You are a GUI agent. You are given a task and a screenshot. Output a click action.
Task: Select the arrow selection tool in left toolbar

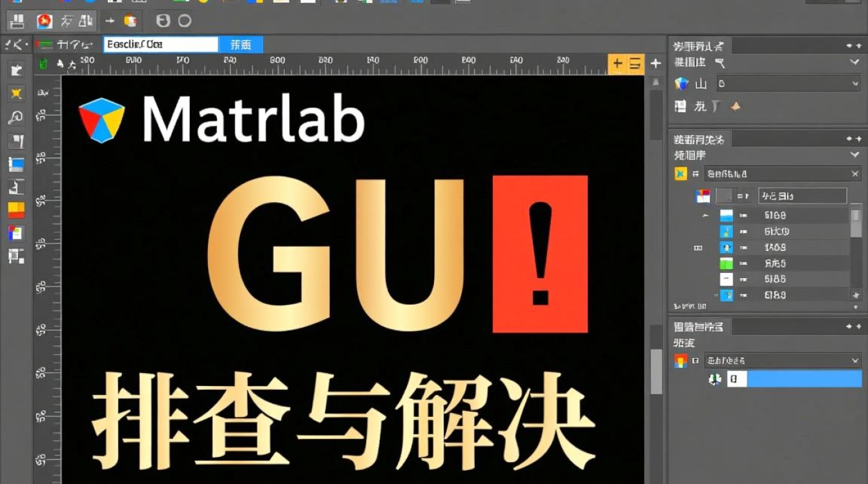16,70
